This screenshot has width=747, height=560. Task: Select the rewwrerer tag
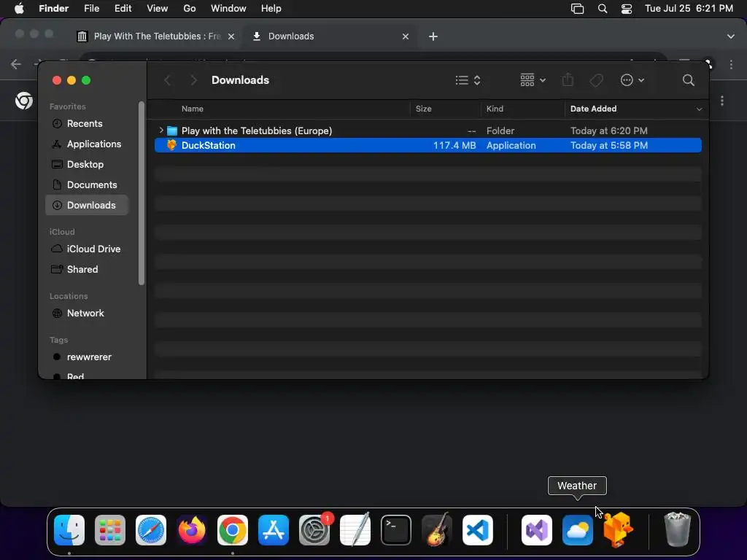[x=87, y=357]
